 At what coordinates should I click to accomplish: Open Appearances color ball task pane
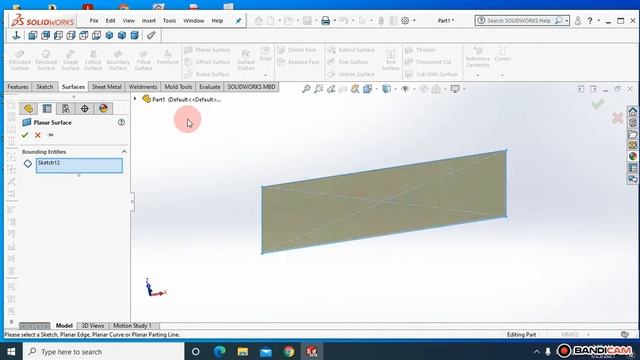point(633,156)
